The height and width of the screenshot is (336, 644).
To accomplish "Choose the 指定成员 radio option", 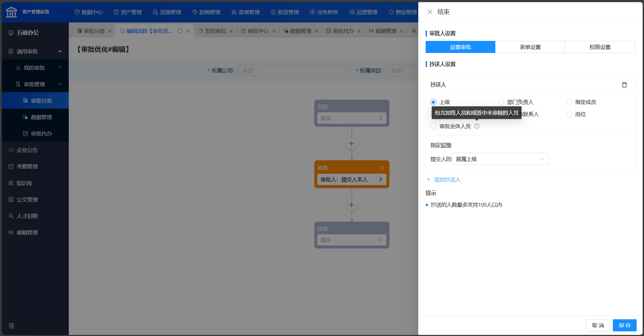I will tap(569, 102).
